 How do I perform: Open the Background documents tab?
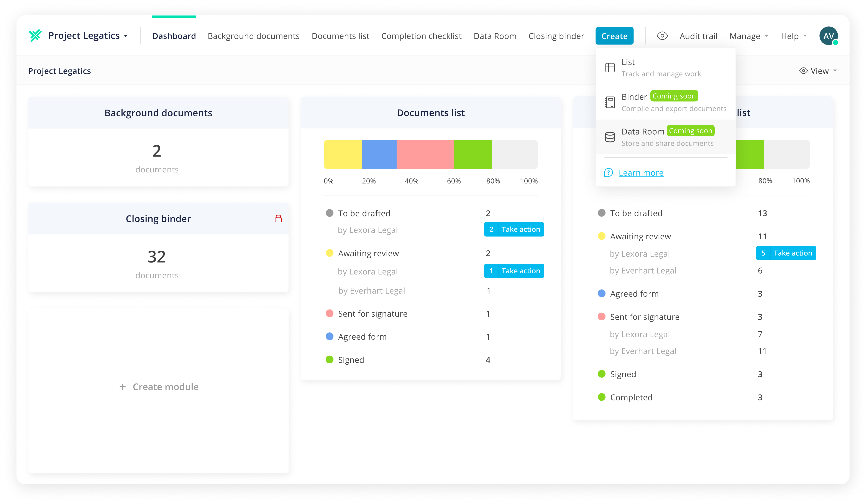coord(254,36)
